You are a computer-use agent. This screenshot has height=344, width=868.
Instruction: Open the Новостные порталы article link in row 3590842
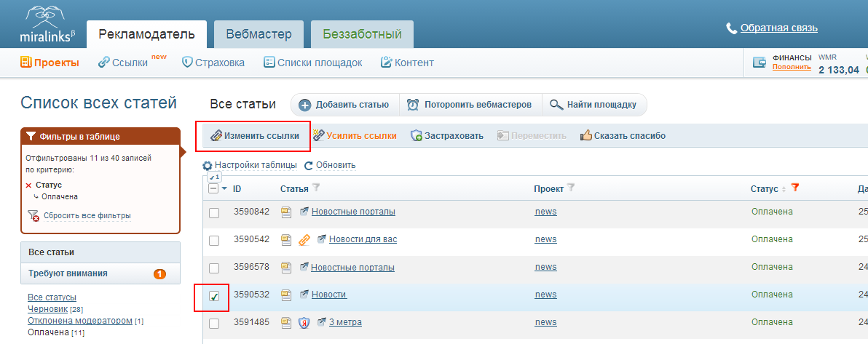point(353,212)
